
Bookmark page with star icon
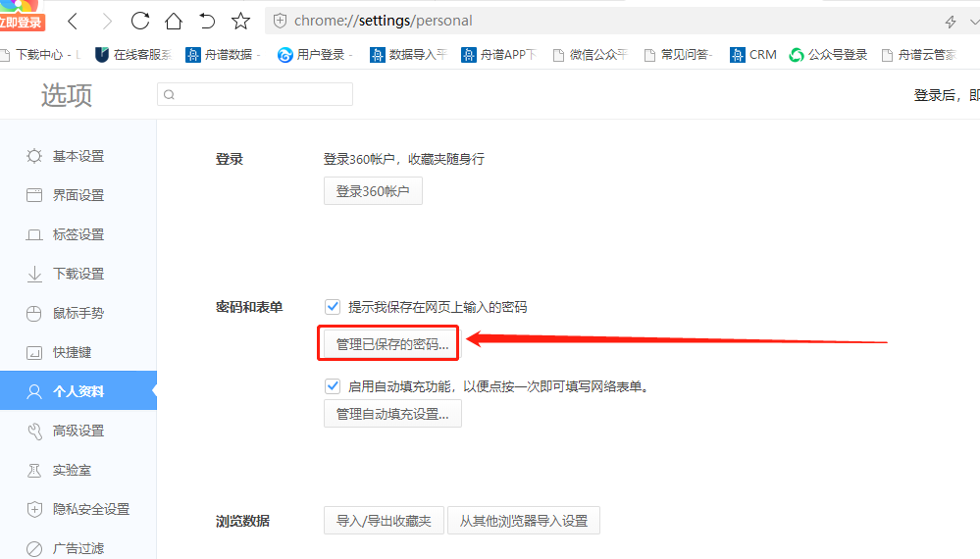pos(240,21)
